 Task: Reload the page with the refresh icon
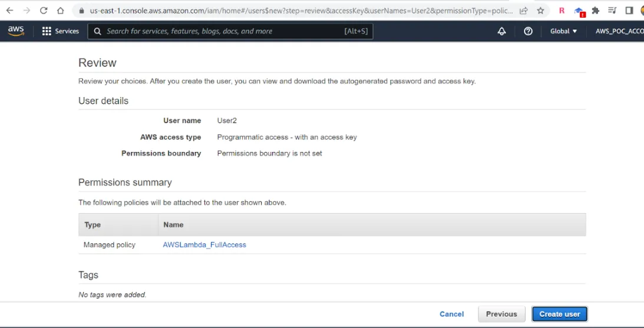tap(44, 11)
